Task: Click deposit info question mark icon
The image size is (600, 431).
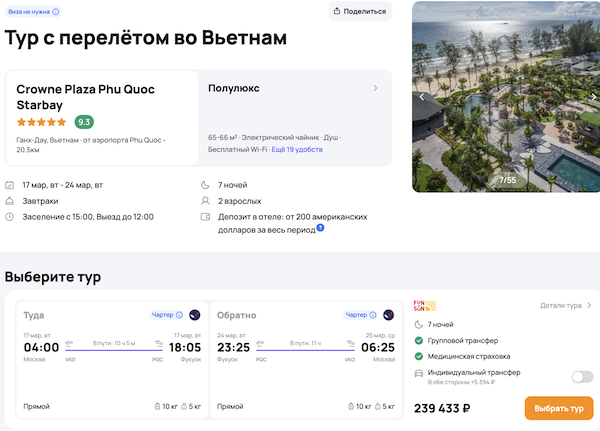Action: click(x=321, y=227)
